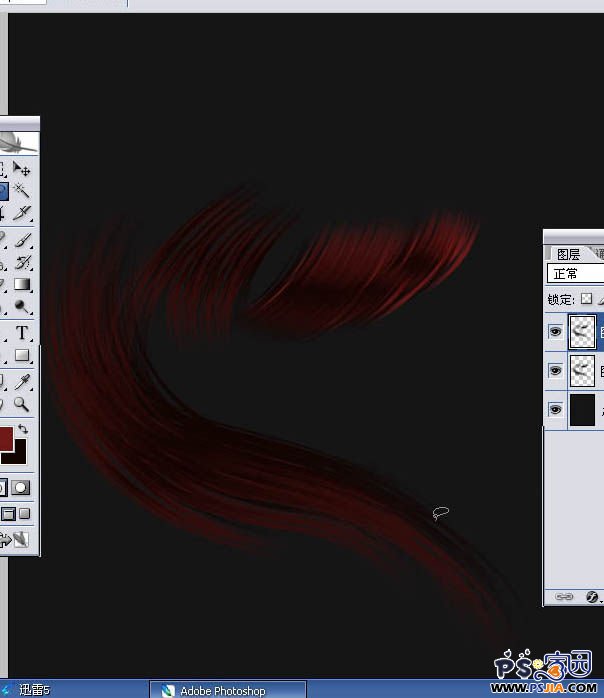Click the dark red foreground color swatch
The width and height of the screenshot is (604, 698).
click(4, 438)
